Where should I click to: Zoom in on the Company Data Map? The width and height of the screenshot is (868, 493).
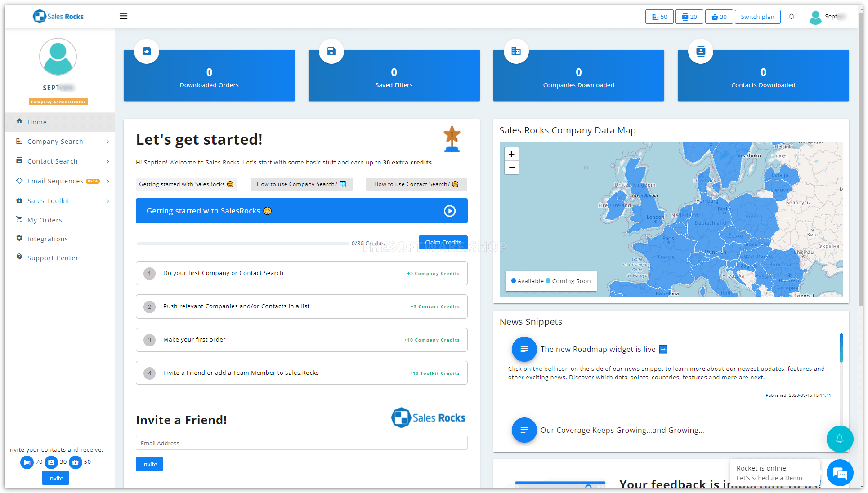tap(511, 154)
